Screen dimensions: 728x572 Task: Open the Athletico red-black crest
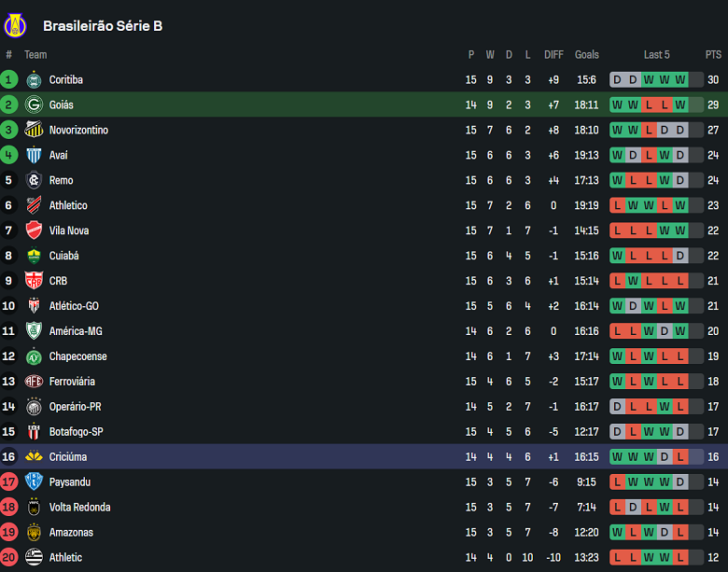tap(34, 205)
